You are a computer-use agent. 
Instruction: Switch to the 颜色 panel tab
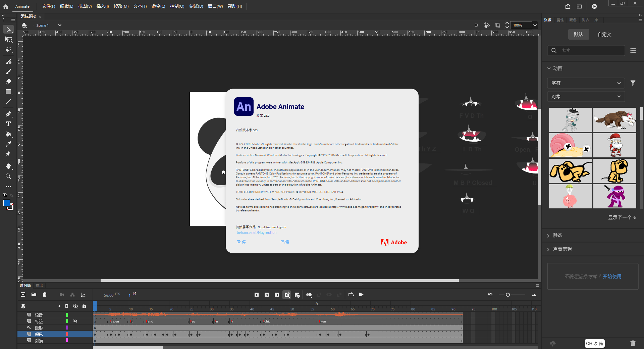(573, 20)
